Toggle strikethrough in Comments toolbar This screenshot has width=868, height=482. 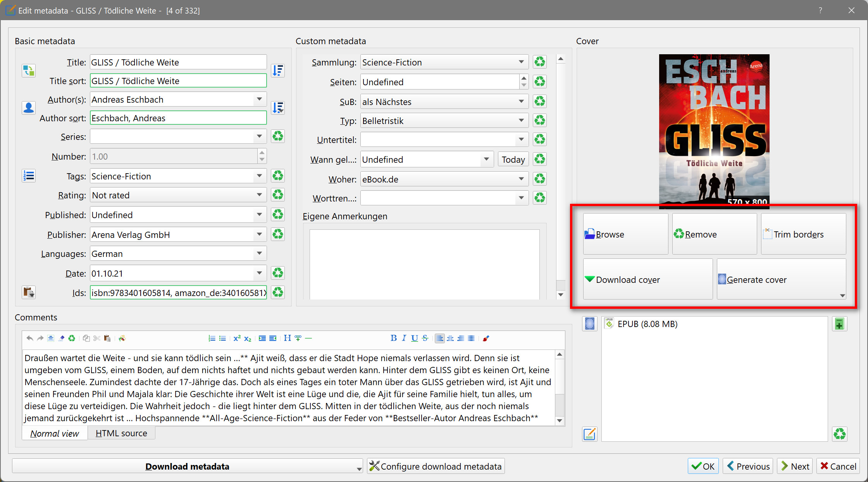(425, 338)
